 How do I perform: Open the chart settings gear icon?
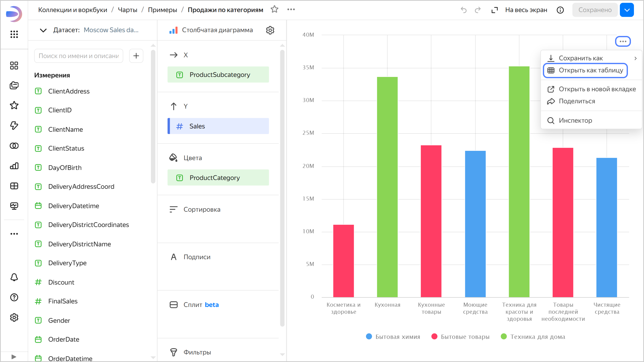pos(270,30)
